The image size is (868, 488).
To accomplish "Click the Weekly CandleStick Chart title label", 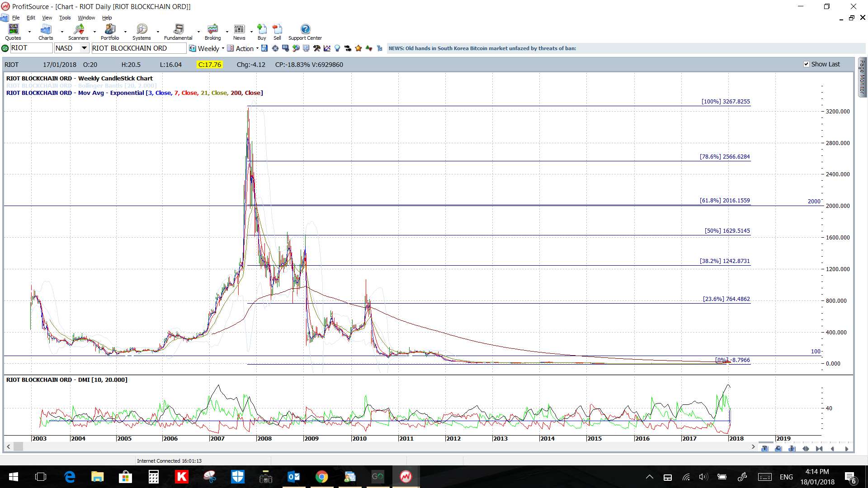I will coord(79,78).
